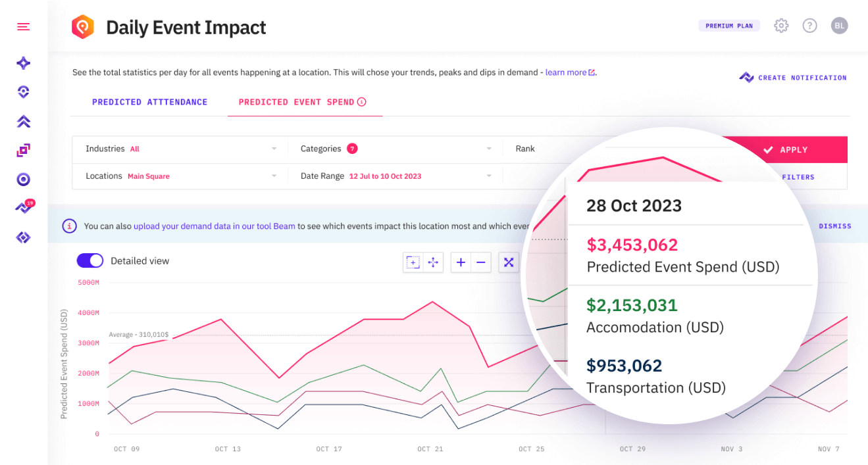
Task: Open the learn more link
Action: pyautogui.click(x=570, y=72)
